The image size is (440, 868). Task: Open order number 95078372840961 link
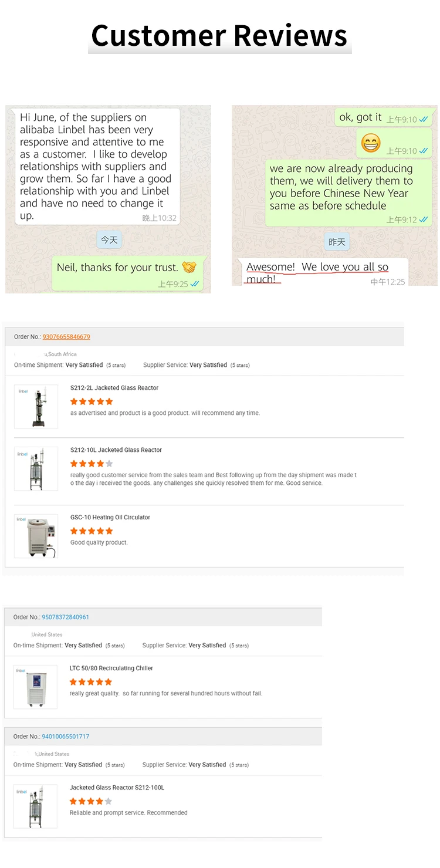[x=65, y=617]
